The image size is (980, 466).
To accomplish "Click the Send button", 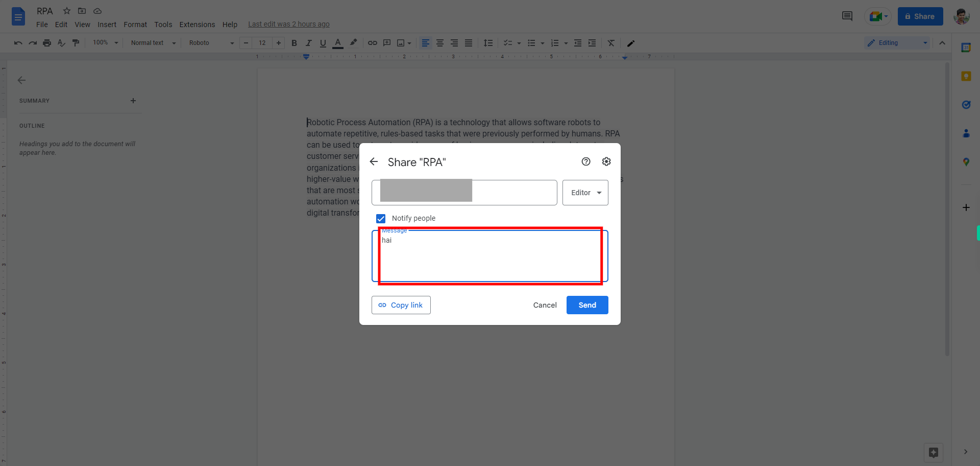I will point(587,305).
